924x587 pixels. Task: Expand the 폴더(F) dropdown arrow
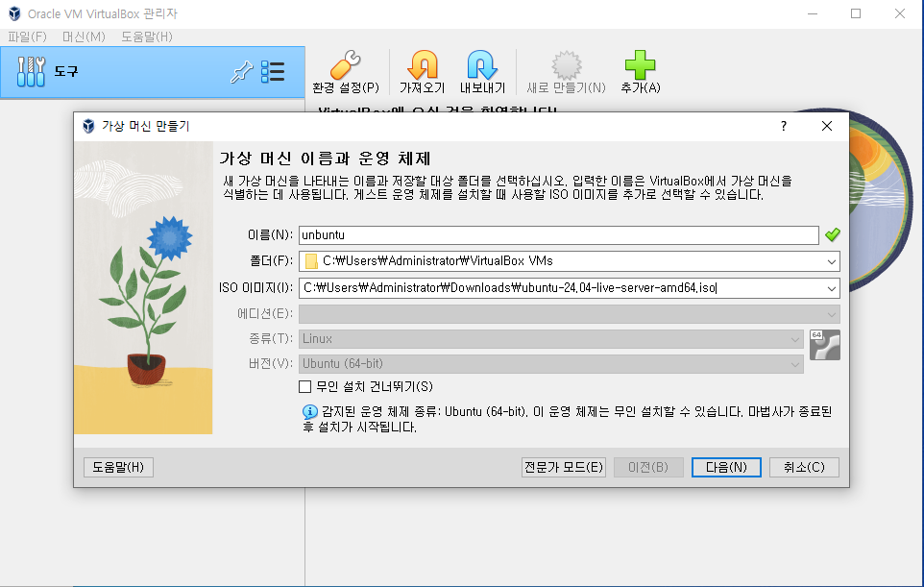pos(832,261)
